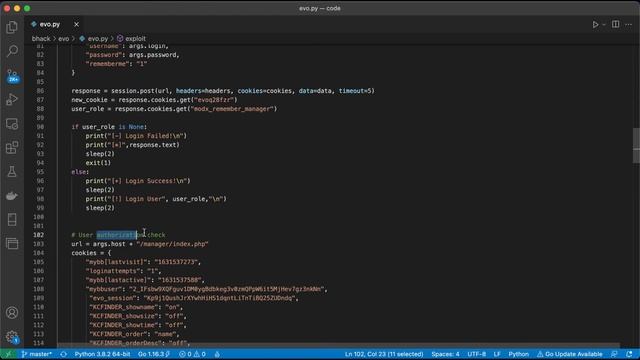640x360 pixels.
Task: Open Problems panel from errors and warnings count
Action: [192, 354]
